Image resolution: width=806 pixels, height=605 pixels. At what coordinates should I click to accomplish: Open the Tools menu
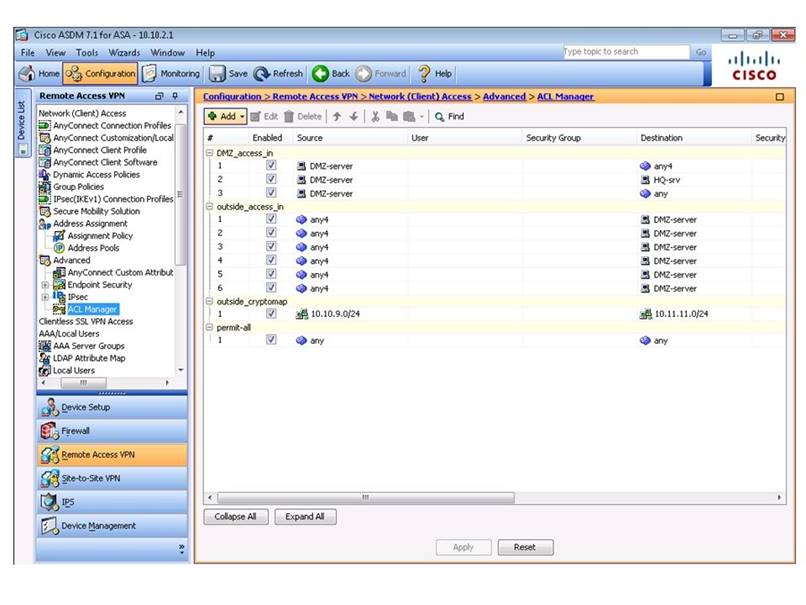[x=86, y=52]
